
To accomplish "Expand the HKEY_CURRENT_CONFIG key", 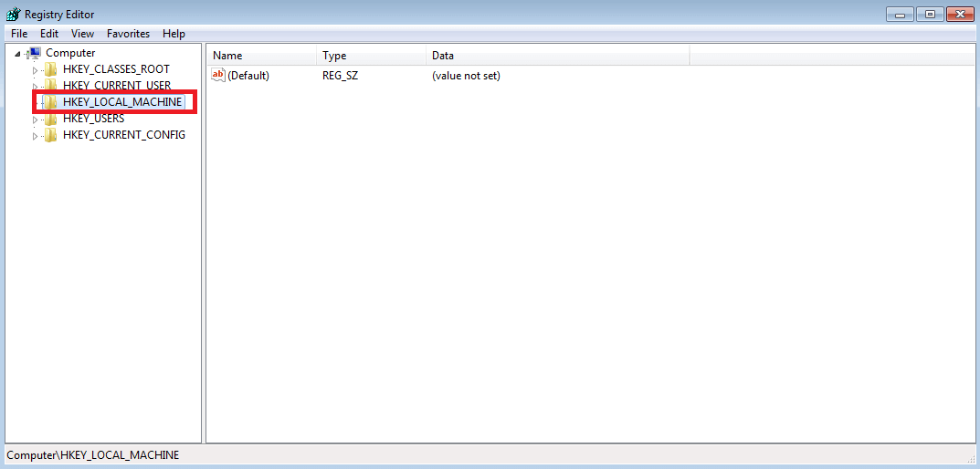I will [x=35, y=136].
